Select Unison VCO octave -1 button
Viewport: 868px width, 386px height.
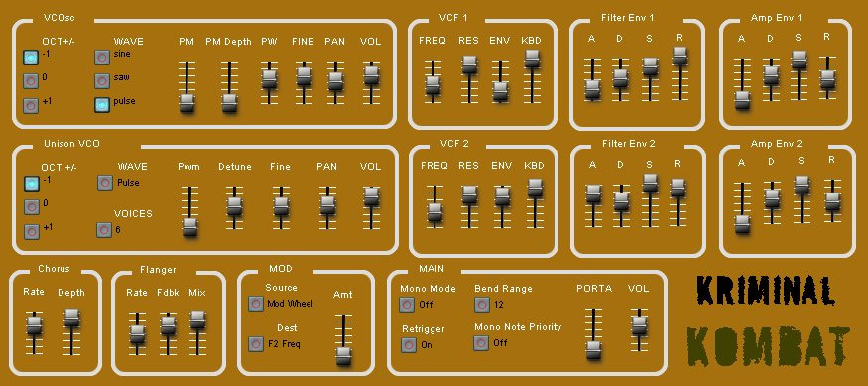(32, 184)
